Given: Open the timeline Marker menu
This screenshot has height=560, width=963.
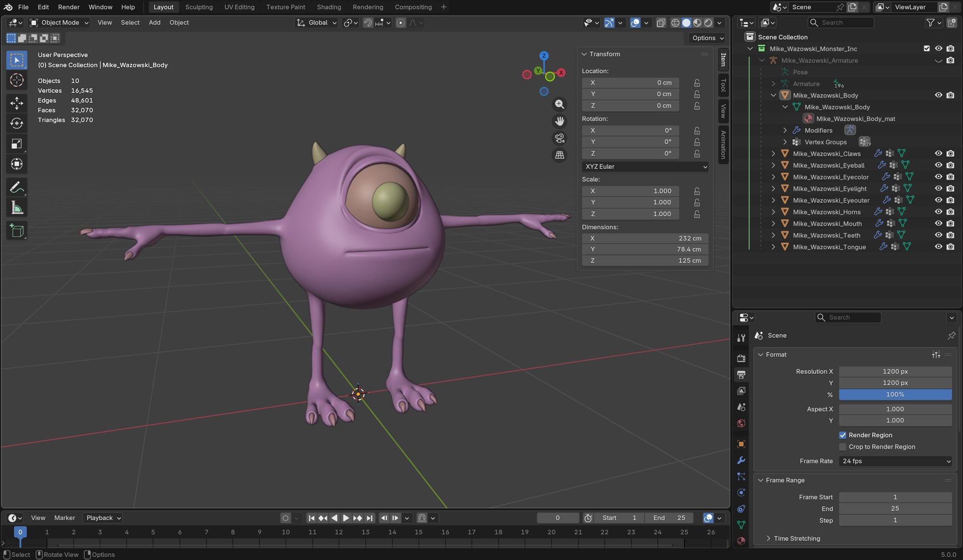Looking at the screenshot, I should pyautogui.click(x=65, y=518).
